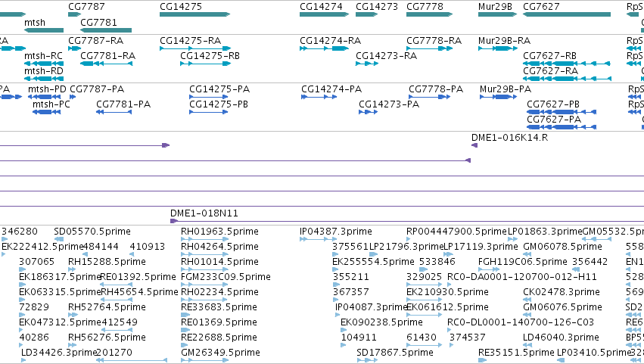Click the mtsh-RD transcript label
This screenshot has width=644, height=364.
click(x=44, y=71)
